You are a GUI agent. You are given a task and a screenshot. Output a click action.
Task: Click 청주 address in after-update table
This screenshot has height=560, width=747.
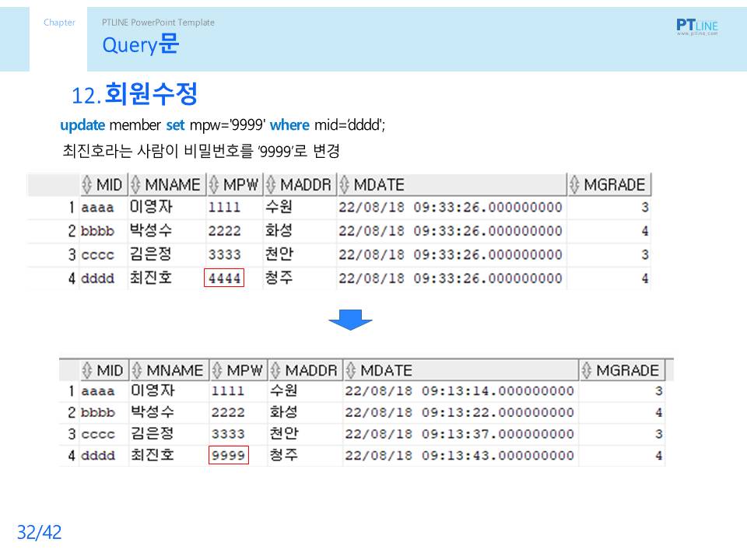coord(283,455)
